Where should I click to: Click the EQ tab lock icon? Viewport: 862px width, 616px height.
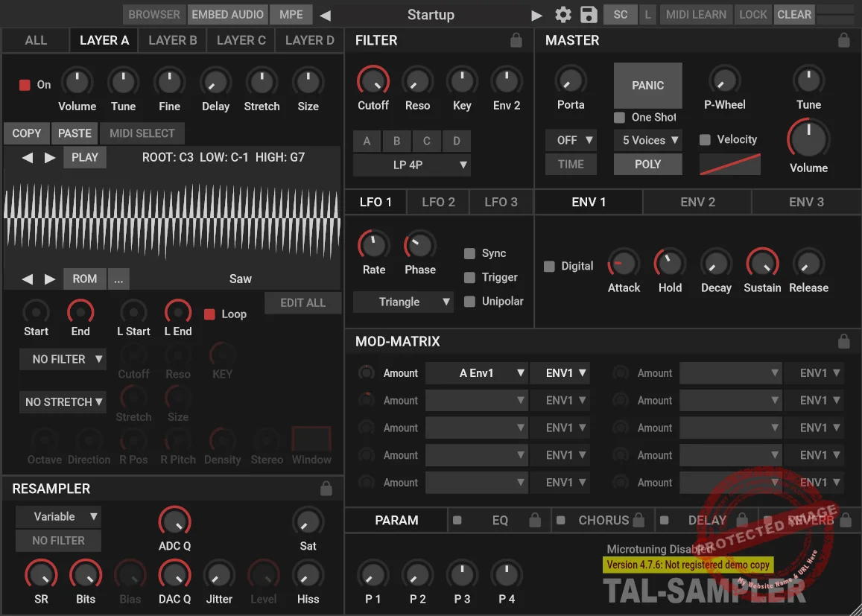click(x=534, y=520)
